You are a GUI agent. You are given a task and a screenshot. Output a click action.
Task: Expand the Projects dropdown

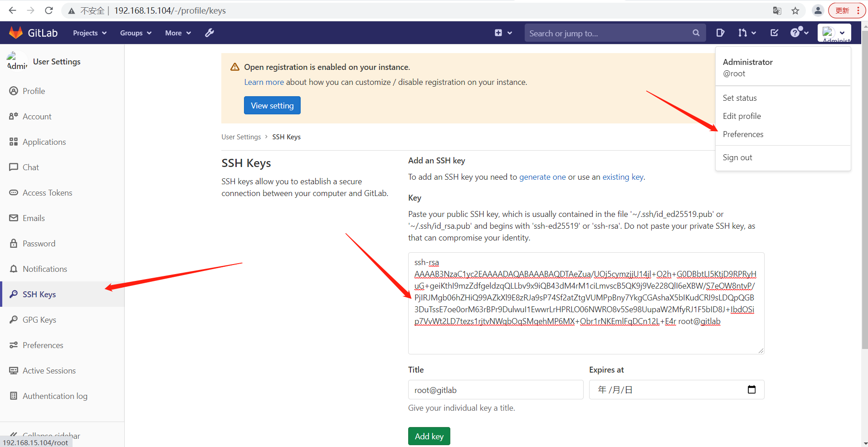coord(90,33)
